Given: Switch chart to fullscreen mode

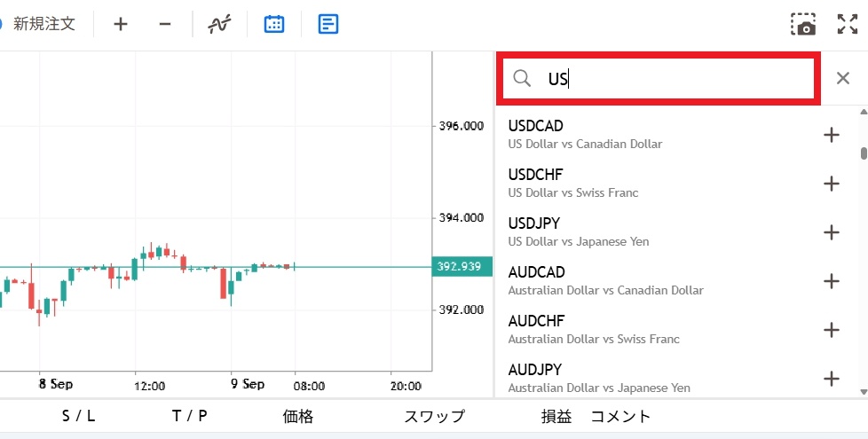Looking at the screenshot, I should [848, 24].
